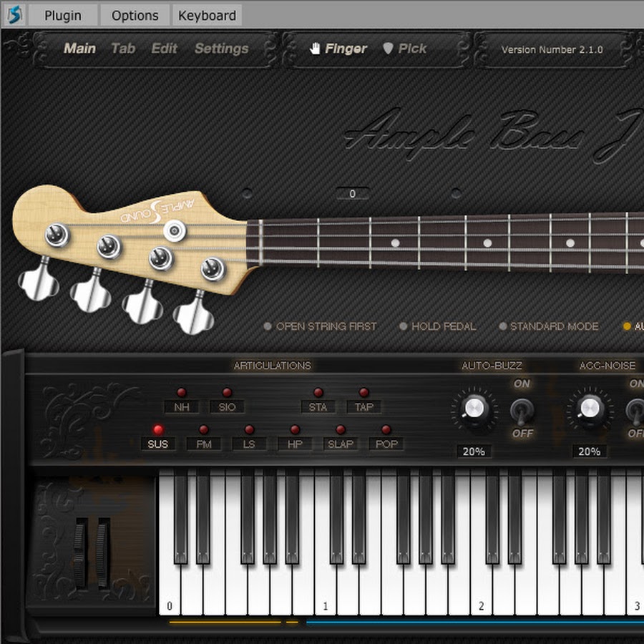Click the LED above NH
Viewport: 644px width, 644px height.
tap(182, 392)
